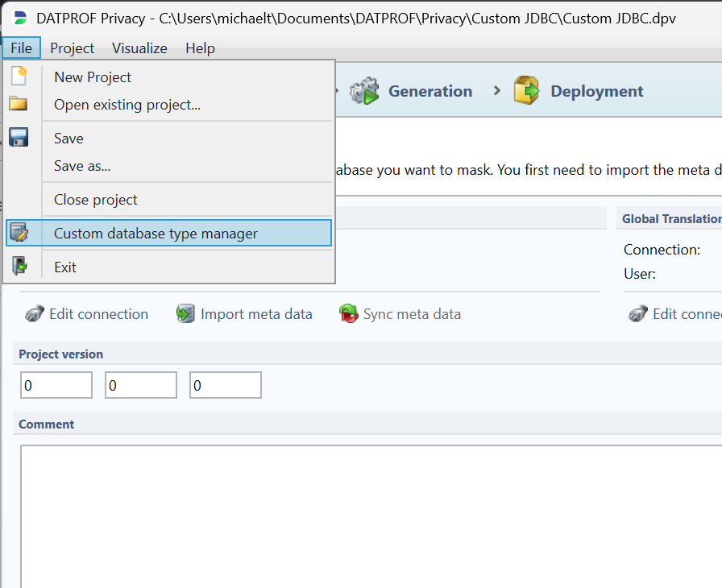Click the Global Translation Edit connection link
Screen dimensions: 722x588
point(687,314)
